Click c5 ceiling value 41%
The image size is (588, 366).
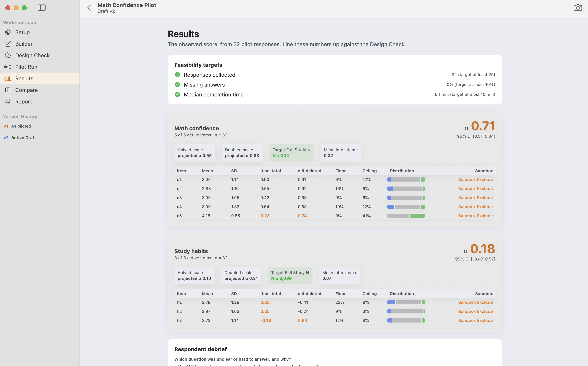click(x=366, y=216)
